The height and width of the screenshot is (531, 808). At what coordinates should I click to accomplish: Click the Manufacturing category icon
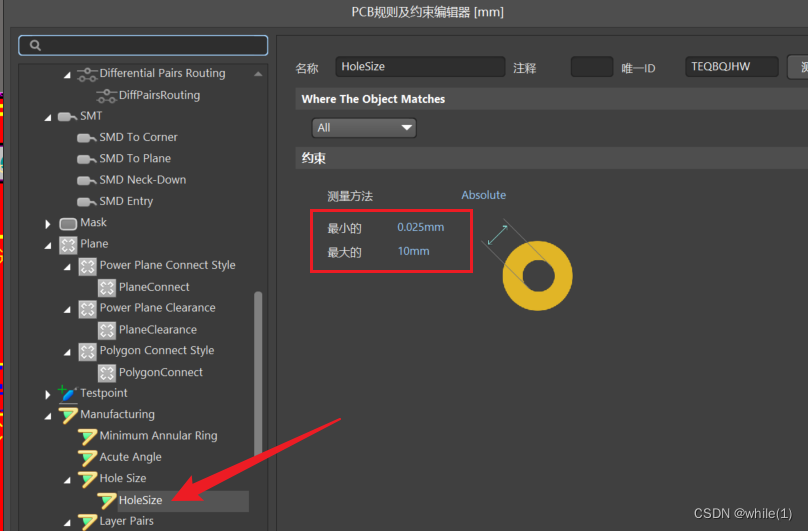[x=68, y=415]
